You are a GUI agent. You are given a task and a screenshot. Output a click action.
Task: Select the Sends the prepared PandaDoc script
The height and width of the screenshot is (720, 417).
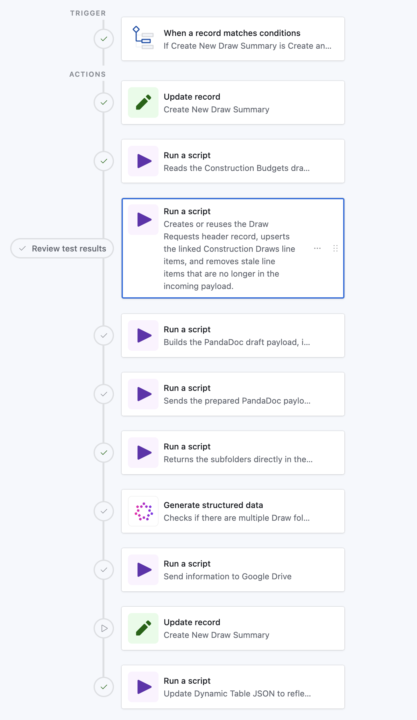point(233,394)
